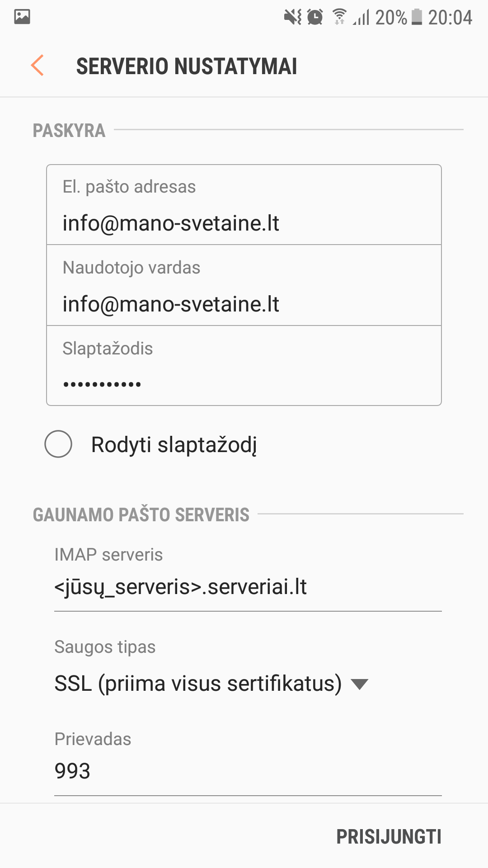Tap the Wi-Fi signal status icon
This screenshot has width=488, height=868.
339,17
